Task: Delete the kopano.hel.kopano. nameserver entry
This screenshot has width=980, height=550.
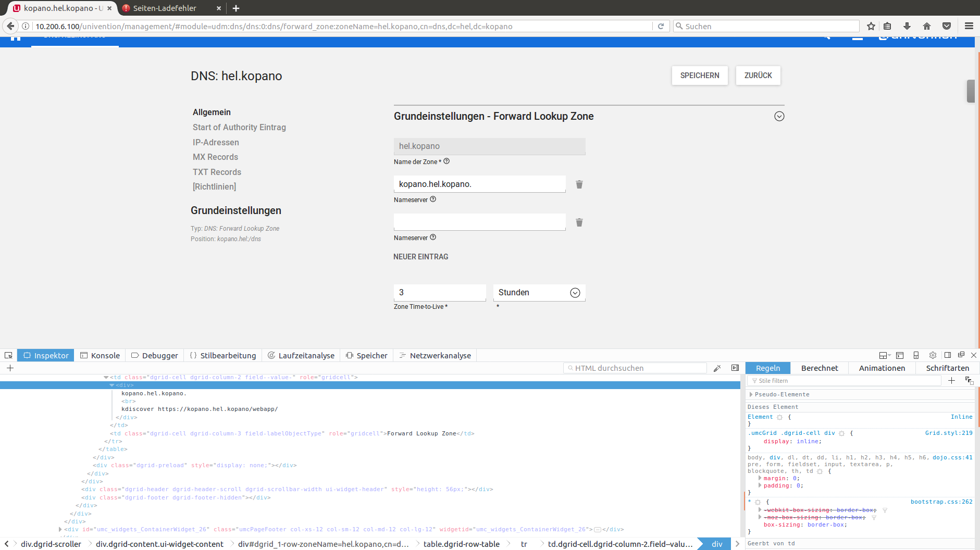Action: tap(579, 184)
